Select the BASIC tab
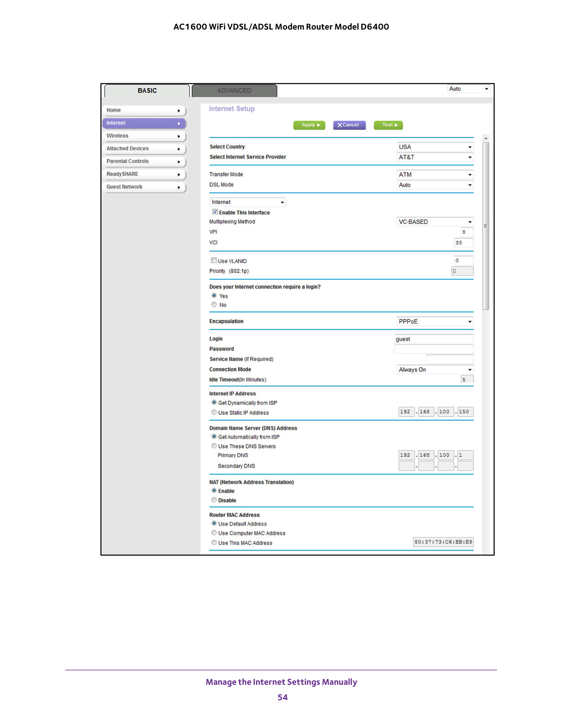The height and width of the screenshot is (728, 563). tap(147, 90)
